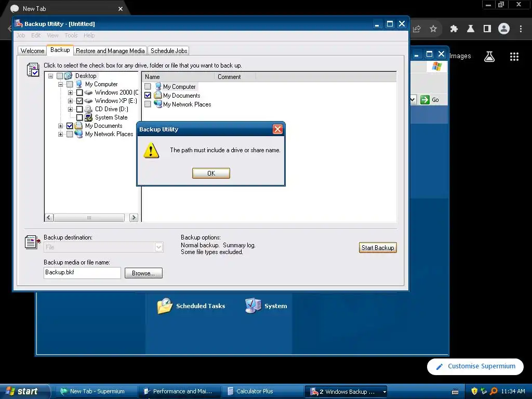Collapse the My Computer tree node
This screenshot has height=399, width=532.
point(60,84)
